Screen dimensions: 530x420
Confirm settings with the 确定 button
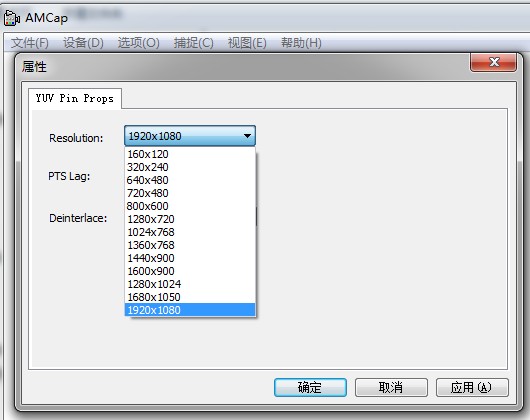(x=310, y=387)
